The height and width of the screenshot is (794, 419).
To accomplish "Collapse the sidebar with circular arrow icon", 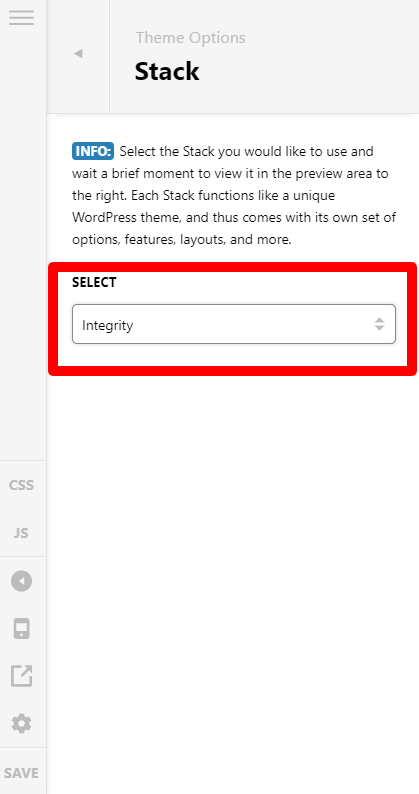I will (x=21, y=581).
